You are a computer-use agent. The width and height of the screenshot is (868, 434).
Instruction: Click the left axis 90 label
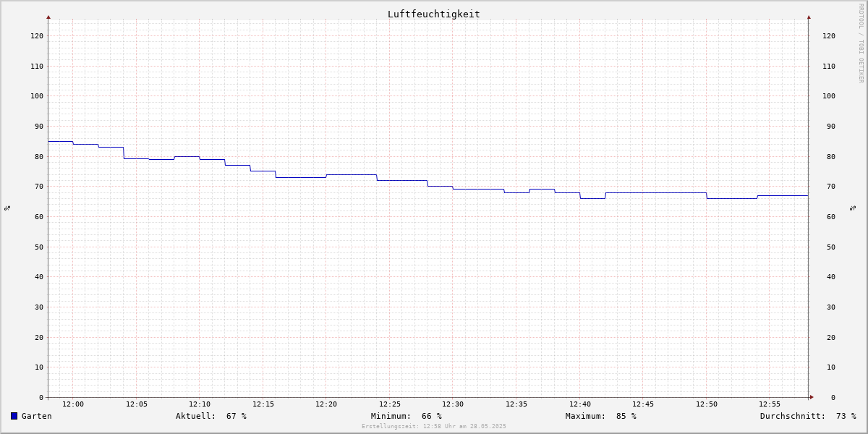coord(39,126)
